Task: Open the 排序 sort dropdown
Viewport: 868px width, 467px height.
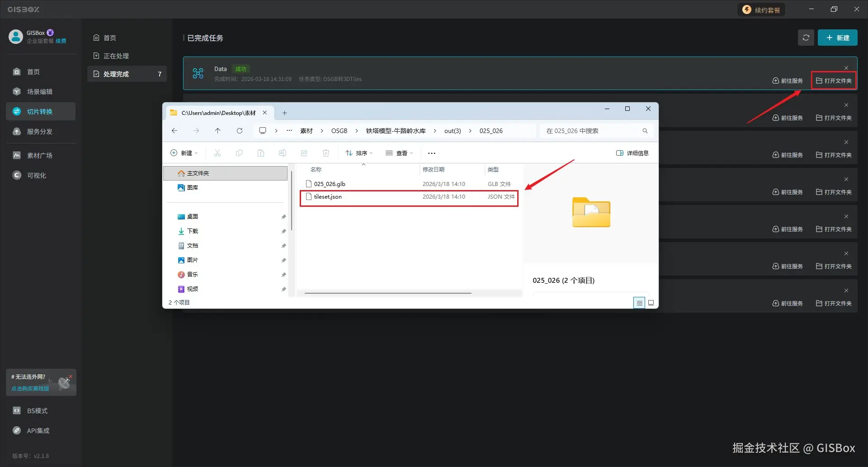Action: point(359,153)
